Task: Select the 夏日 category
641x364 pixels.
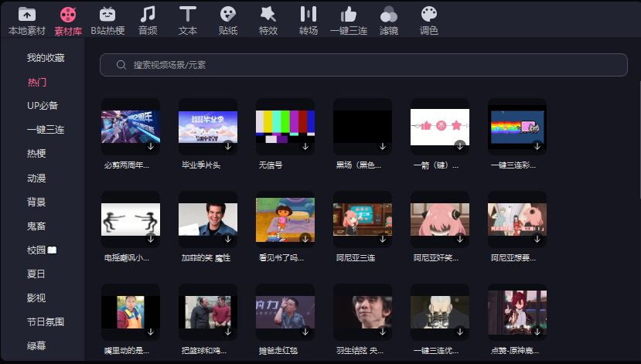Action: click(x=36, y=274)
